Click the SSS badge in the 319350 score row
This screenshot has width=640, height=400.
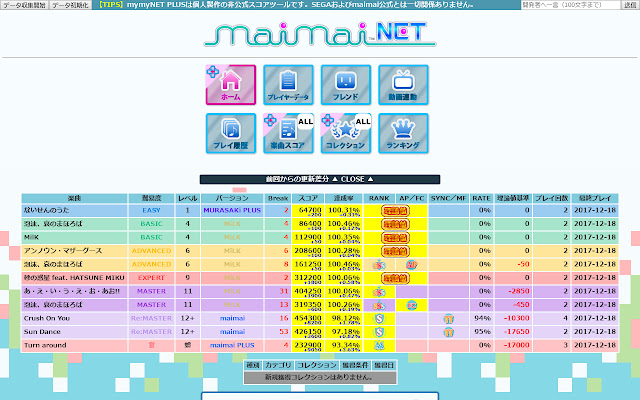click(379, 305)
